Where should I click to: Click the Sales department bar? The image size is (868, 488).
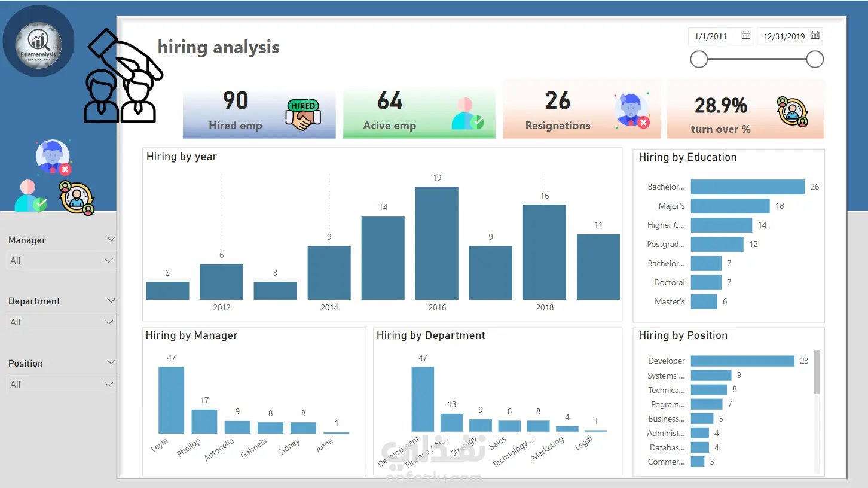point(509,426)
